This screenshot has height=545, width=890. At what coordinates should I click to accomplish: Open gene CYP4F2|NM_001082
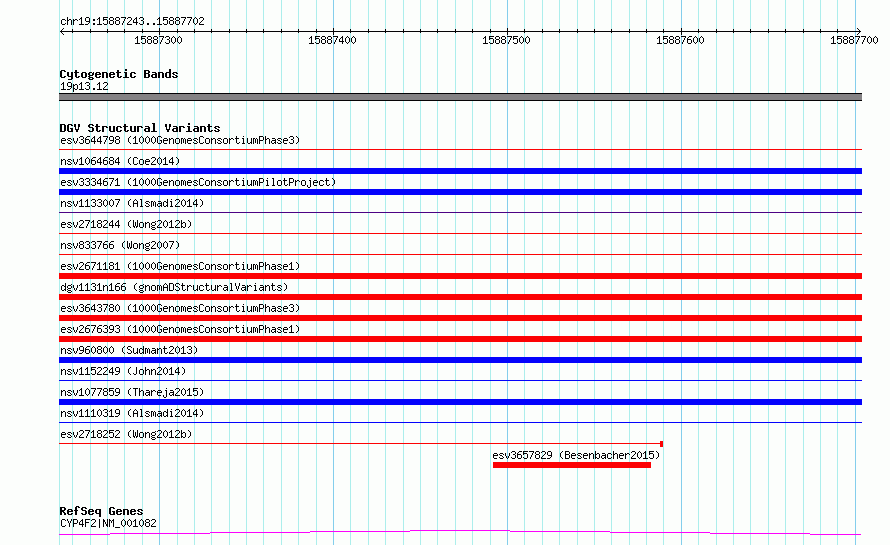tap(108, 523)
